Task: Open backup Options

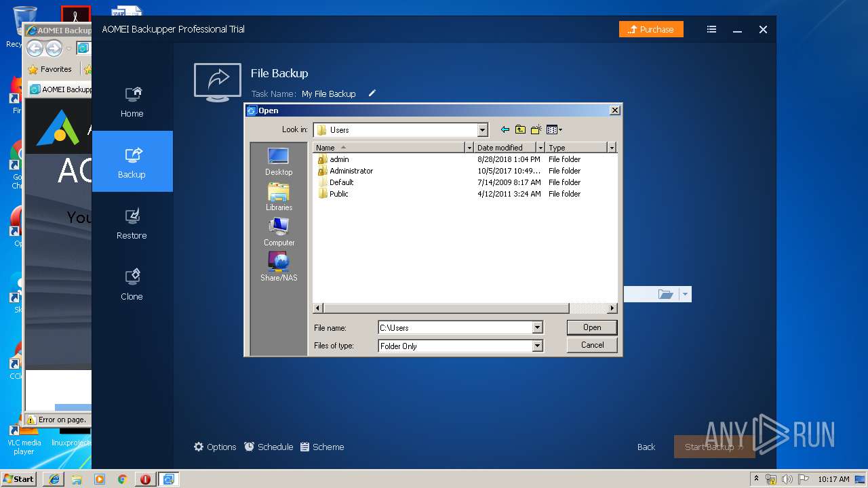Action: coord(215,447)
